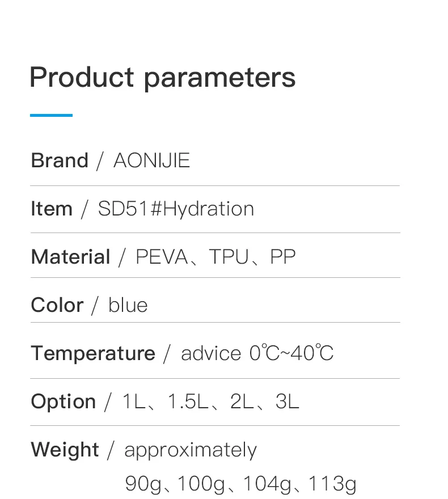This screenshot has height=499, width=448.
Task: Click the advice 0℃~40℃ temperature value
Action: coord(257,353)
